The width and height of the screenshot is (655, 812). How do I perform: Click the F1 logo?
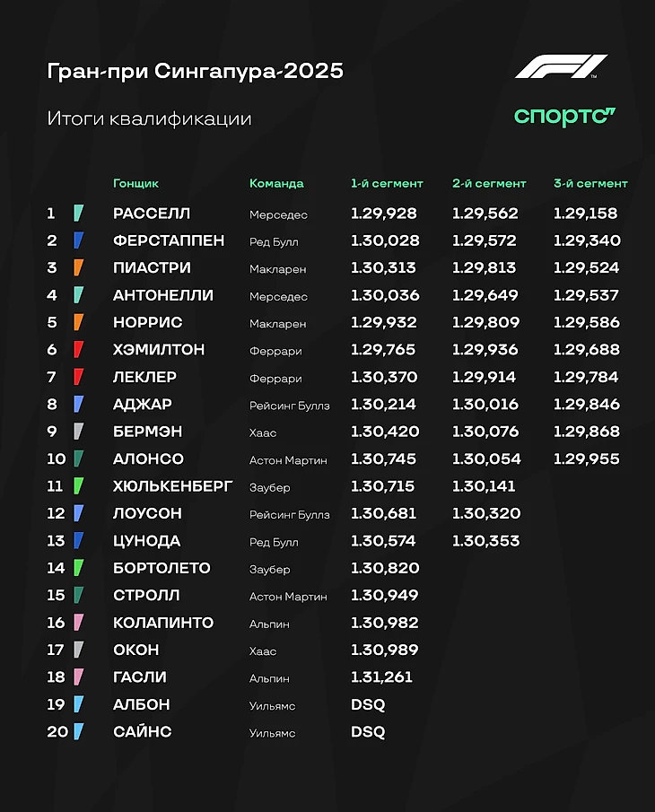pyautogui.click(x=562, y=66)
